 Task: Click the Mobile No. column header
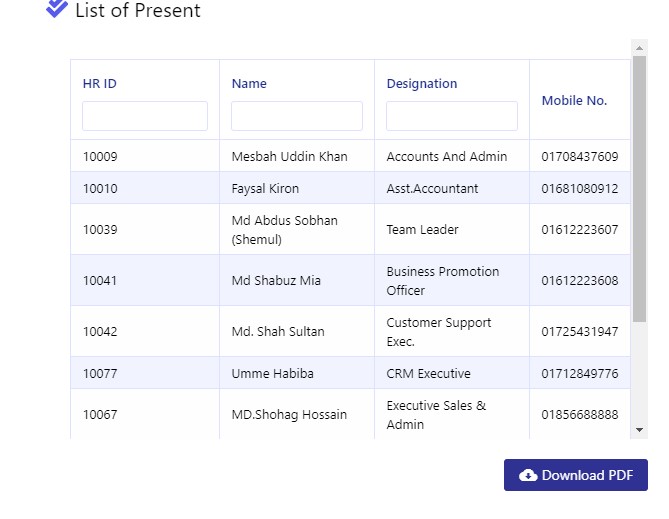574,101
